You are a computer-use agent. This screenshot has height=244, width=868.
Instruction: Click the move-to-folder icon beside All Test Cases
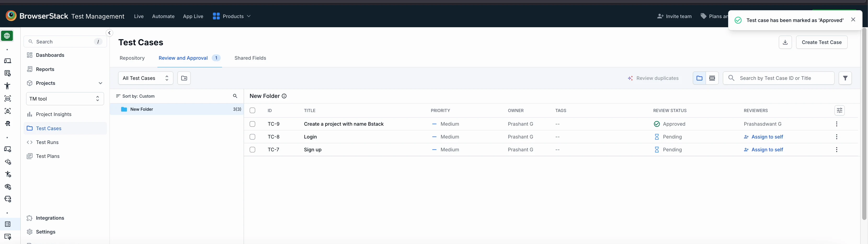tap(184, 78)
